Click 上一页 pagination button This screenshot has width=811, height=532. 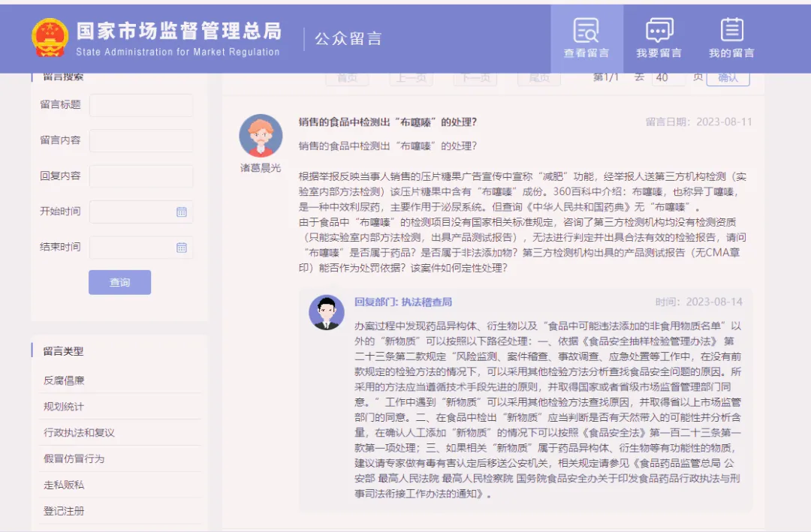(412, 78)
